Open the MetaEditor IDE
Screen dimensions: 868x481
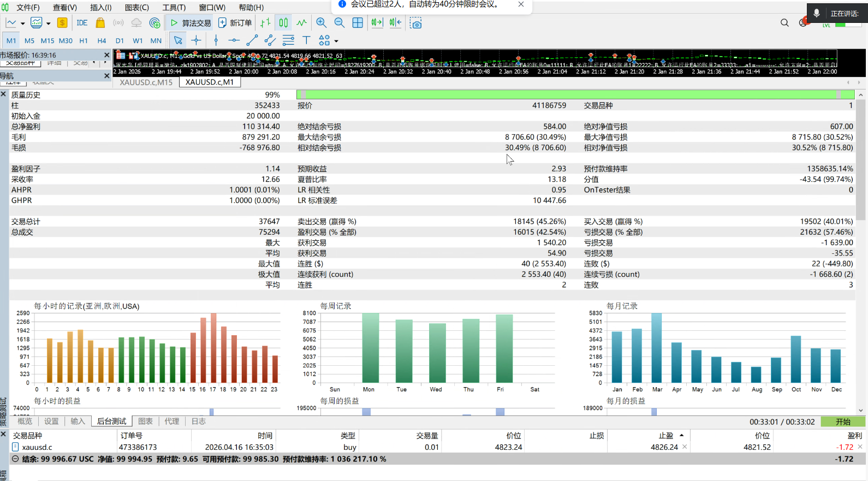coord(82,23)
